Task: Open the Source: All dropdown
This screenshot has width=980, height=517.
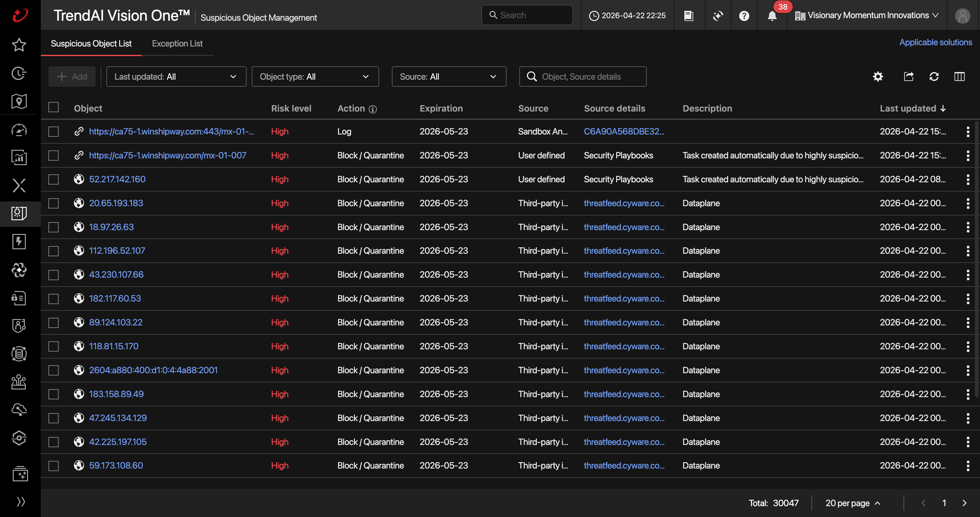Action: point(449,76)
